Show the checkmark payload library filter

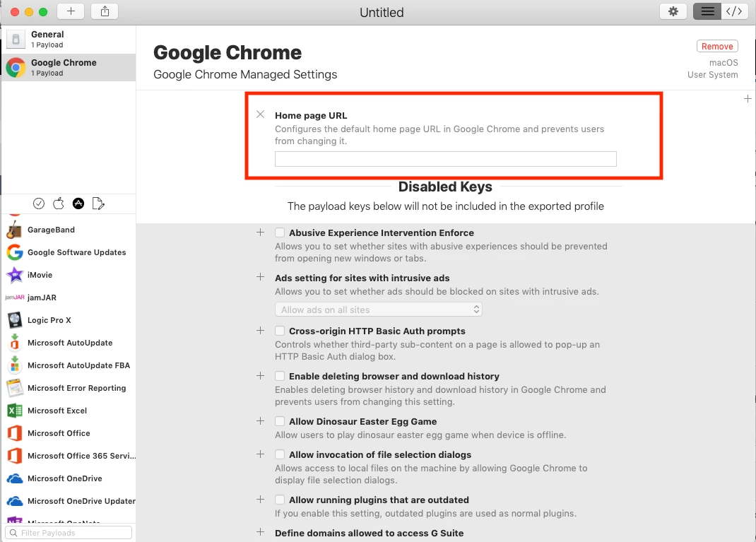(39, 204)
